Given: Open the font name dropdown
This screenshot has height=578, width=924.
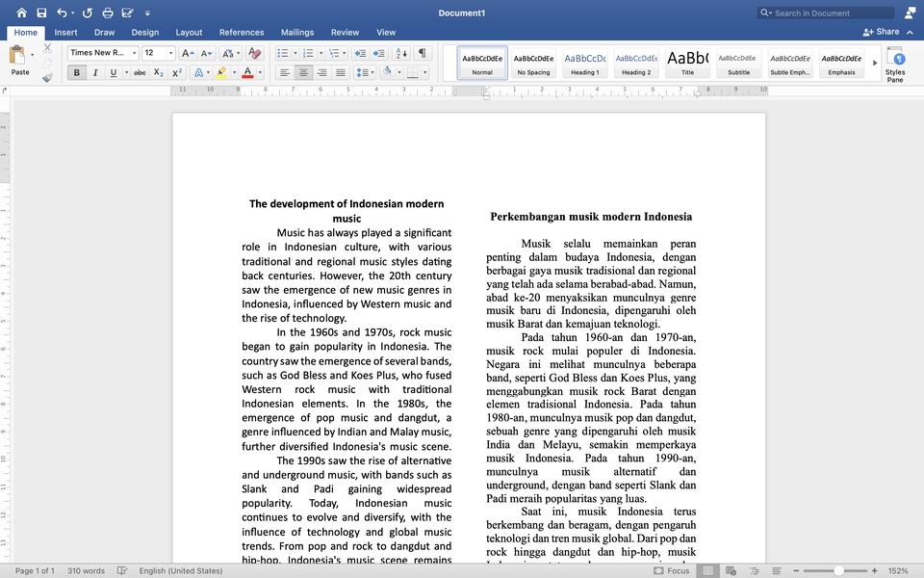Looking at the screenshot, I should point(135,53).
